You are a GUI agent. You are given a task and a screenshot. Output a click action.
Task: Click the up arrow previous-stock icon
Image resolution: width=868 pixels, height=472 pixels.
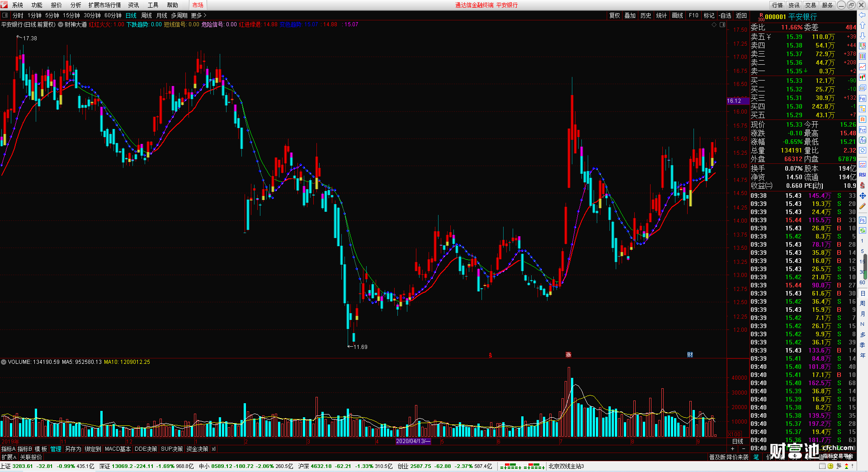pos(863,26)
